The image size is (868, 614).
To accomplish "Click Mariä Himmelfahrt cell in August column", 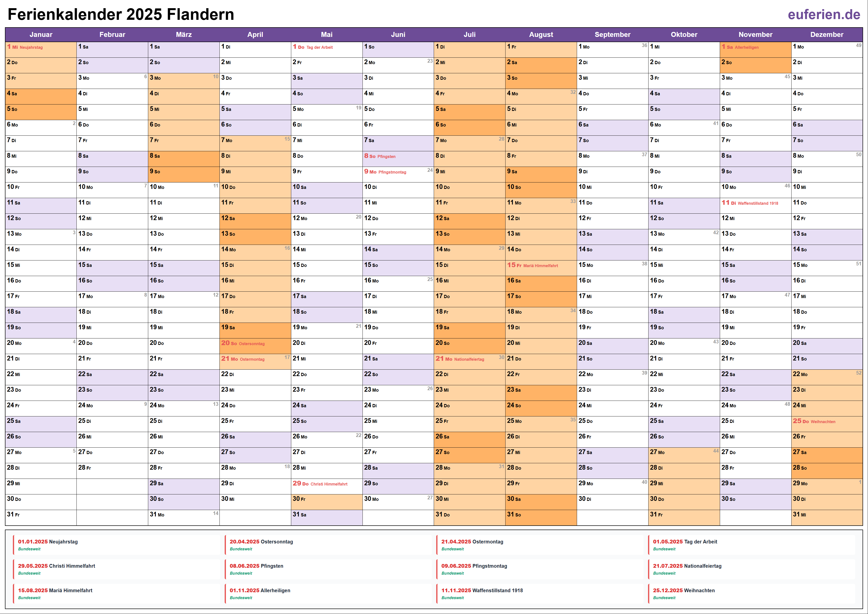I will coord(541,266).
